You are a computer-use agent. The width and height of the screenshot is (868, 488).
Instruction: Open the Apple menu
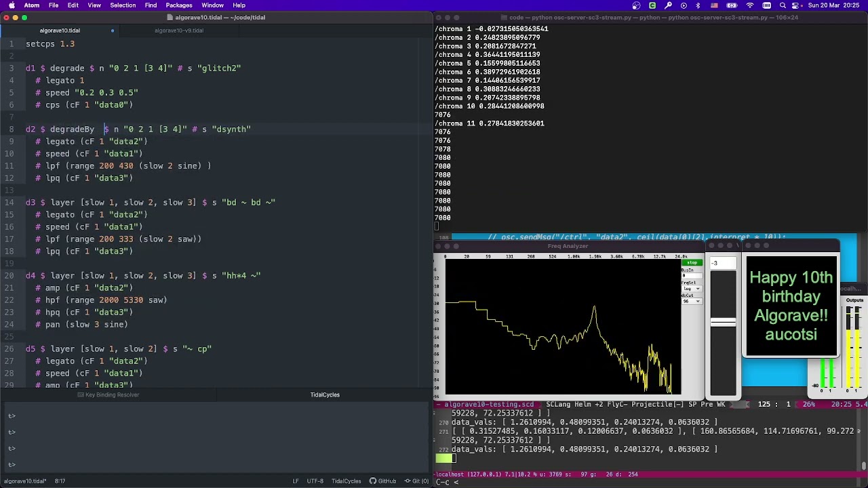[x=12, y=5]
